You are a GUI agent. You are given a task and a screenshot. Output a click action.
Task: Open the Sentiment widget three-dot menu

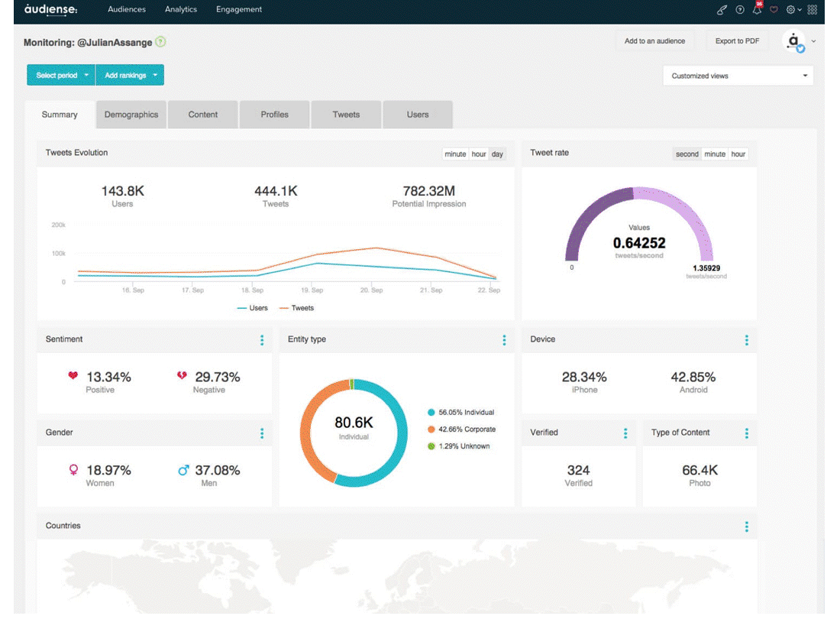262,340
